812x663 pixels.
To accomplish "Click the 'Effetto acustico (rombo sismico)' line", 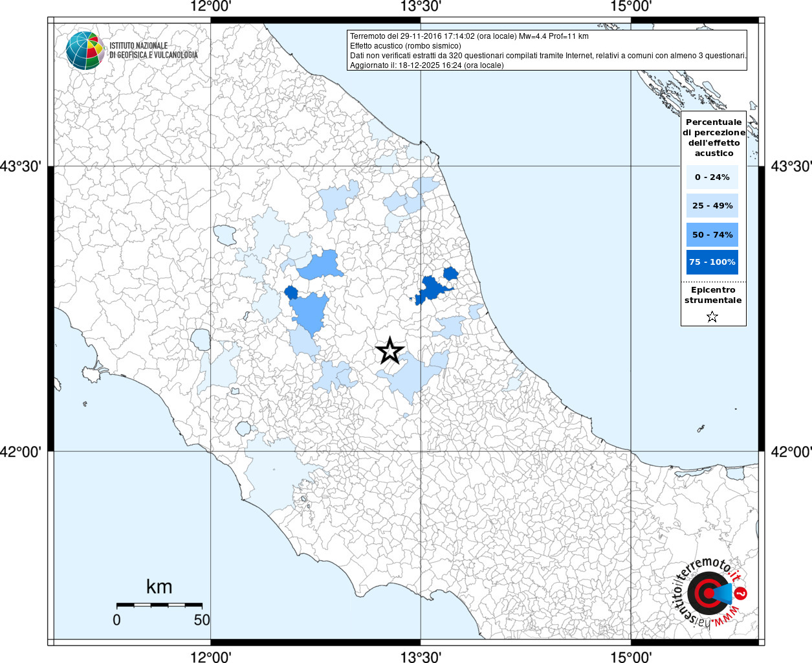I will [x=406, y=46].
